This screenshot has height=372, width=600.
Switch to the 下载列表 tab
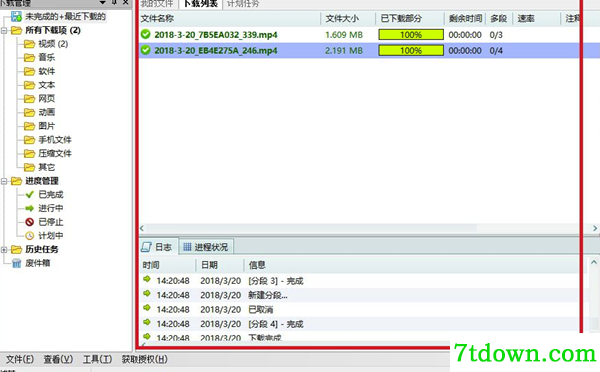[x=201, y=4]
